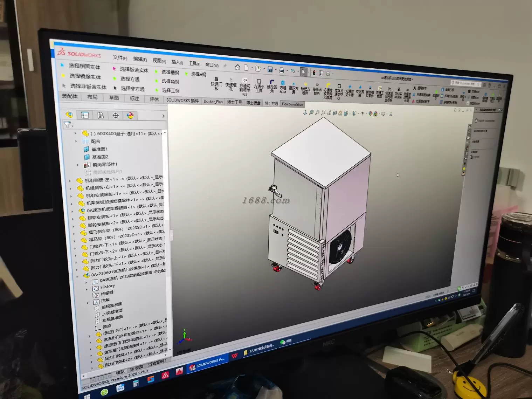Open the Options gear icon
Viewport: 532px width, 399px height.
click(328, 74)
